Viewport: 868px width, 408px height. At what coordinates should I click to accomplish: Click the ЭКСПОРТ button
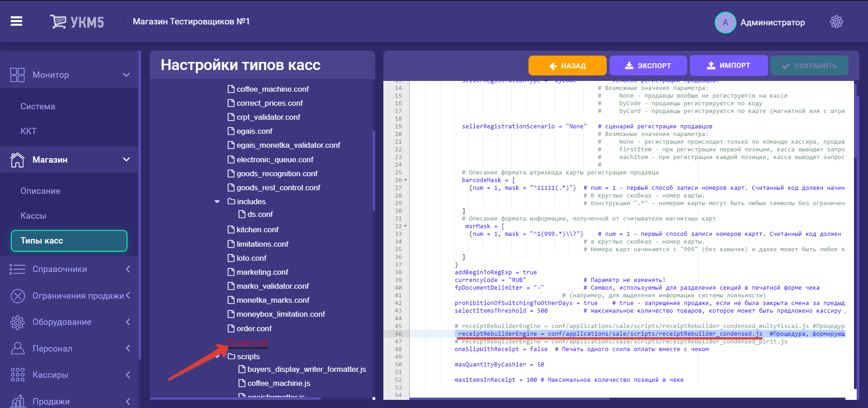pyautogui.click(x=648, y=66)
